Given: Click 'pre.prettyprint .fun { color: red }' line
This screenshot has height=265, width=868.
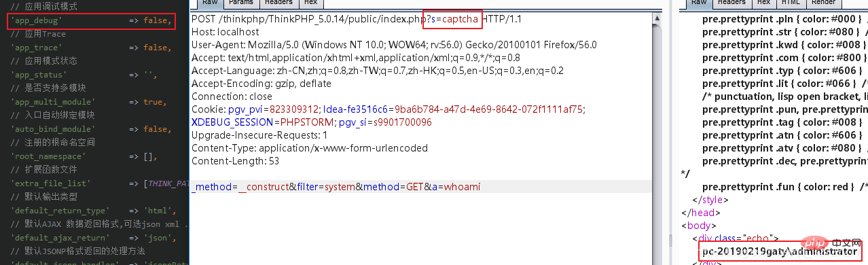Looking at the screenshot, I should coord(784,187).
